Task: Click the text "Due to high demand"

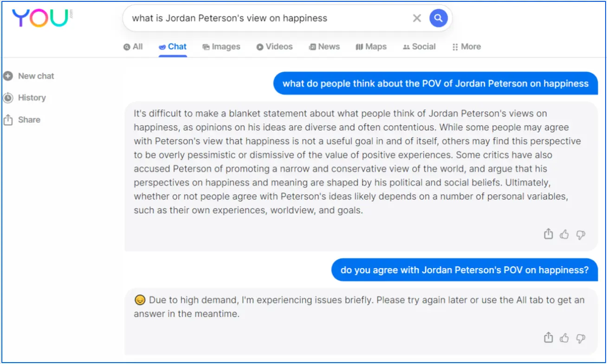Action: click(194, 300)
